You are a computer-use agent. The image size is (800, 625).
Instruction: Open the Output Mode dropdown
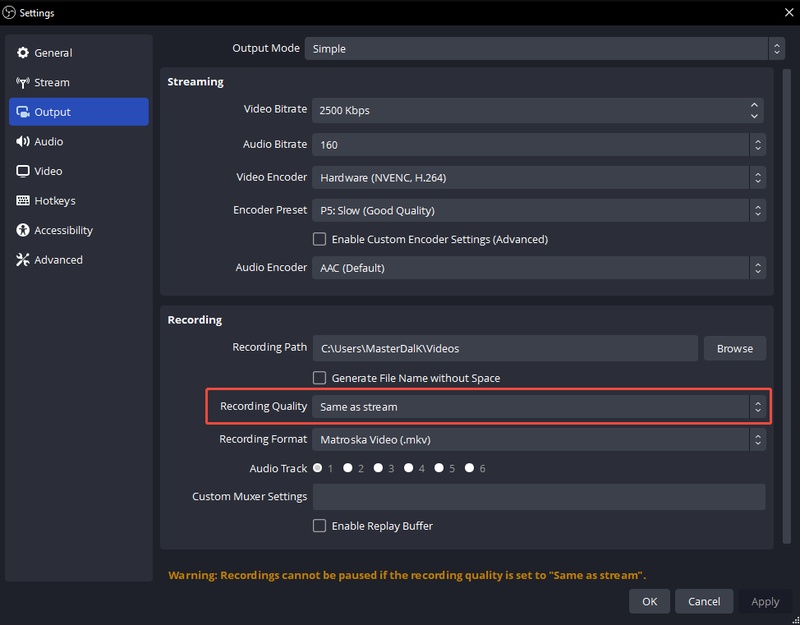[x=544, y=48]
